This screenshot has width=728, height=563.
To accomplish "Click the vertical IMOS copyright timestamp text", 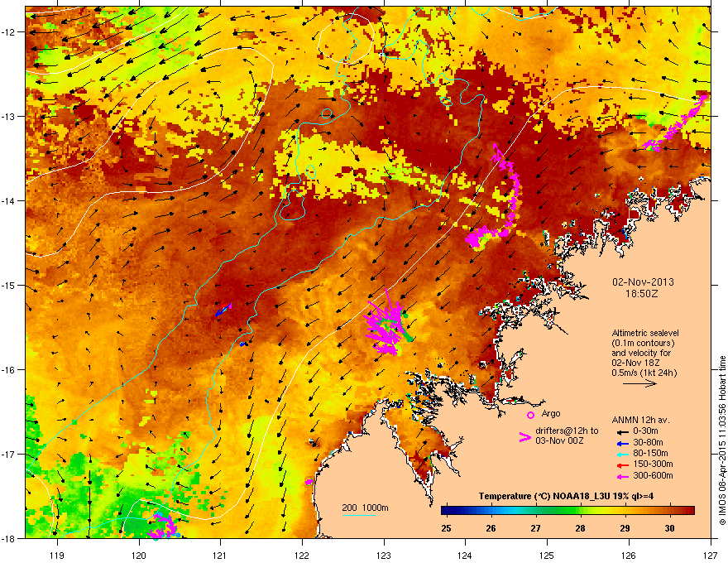I will 722,440.
